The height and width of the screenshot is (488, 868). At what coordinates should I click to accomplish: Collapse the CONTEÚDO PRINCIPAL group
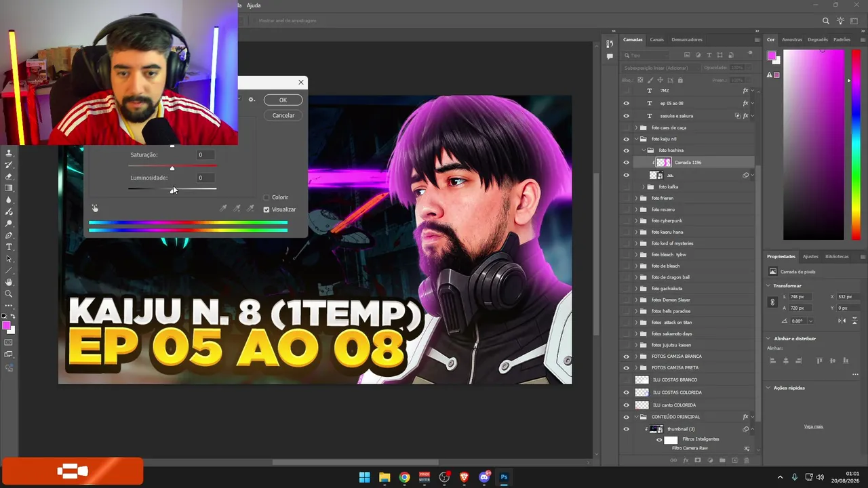point(636,417)
